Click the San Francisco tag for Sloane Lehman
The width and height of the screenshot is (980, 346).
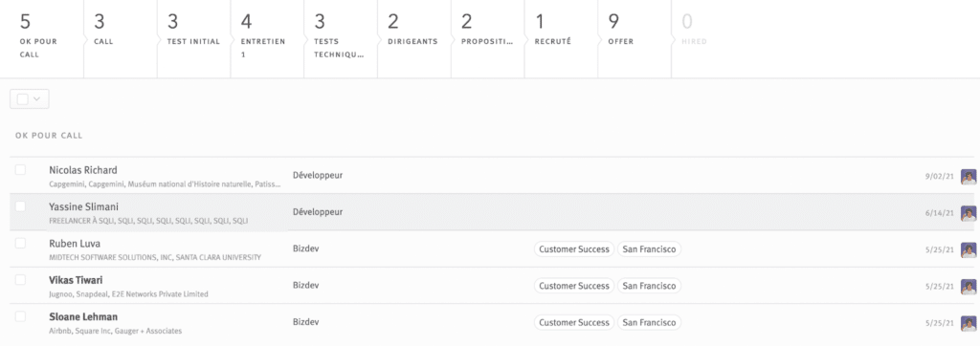pos(650,323)
